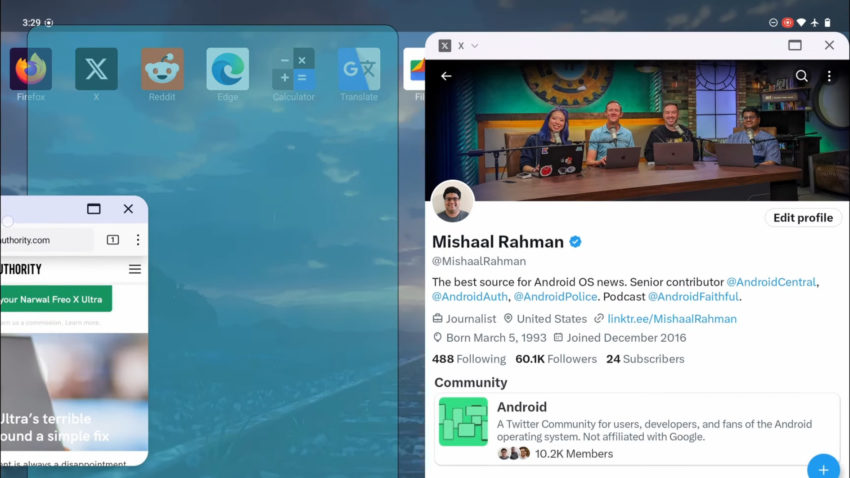Open the Android community card
This screenshot has height=478, width=850.
click(x=637, y=429)
